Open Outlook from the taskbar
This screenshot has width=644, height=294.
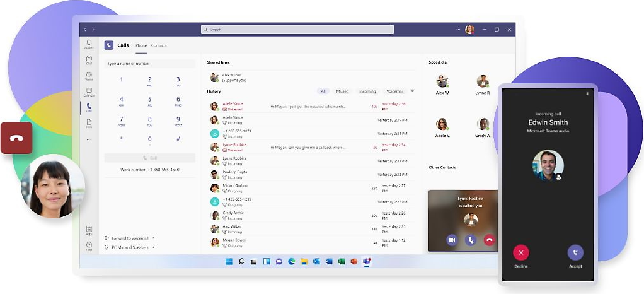pos(316,261)
